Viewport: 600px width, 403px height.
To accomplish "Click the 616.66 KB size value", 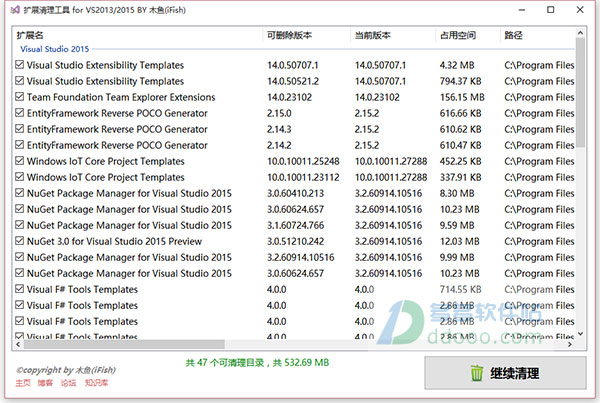I will point(460,113).
